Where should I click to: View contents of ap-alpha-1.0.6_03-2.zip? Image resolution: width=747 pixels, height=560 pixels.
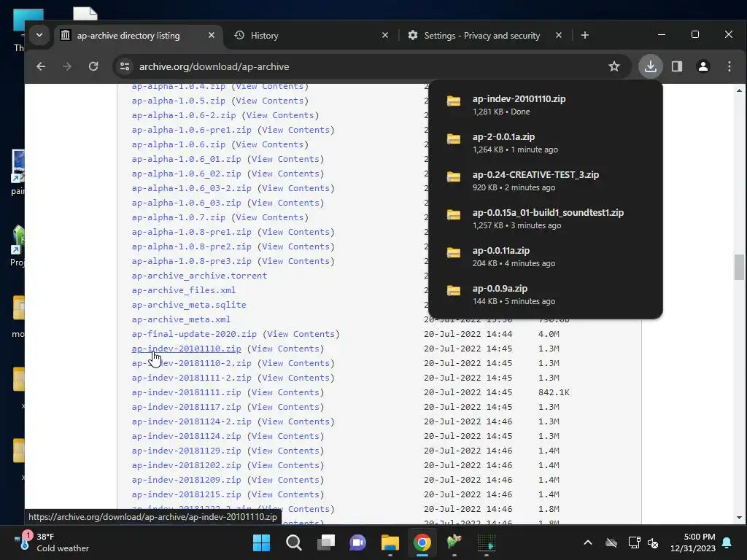[296, 189]
